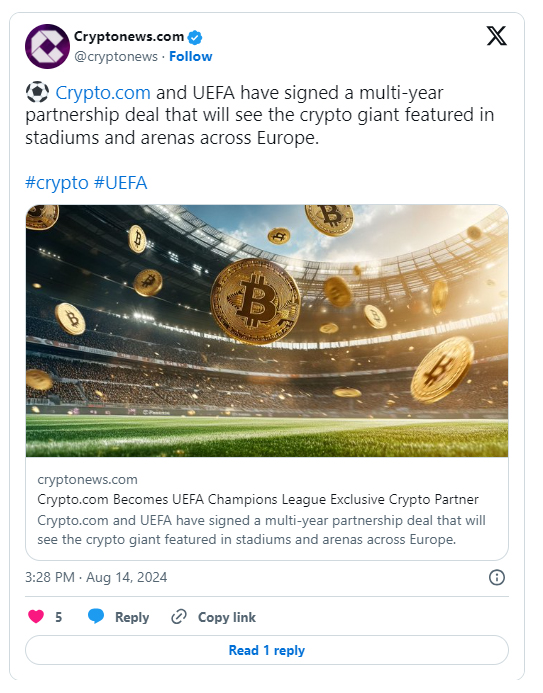Open the tweet info circle icon
This screenshot has width=543, height=693.
(x=497, y=577)
